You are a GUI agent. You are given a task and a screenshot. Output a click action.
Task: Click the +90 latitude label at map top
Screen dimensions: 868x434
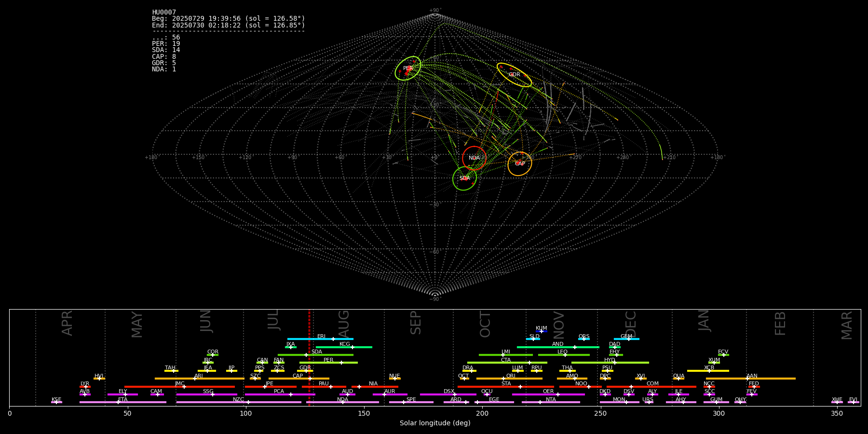click(435, 11)
